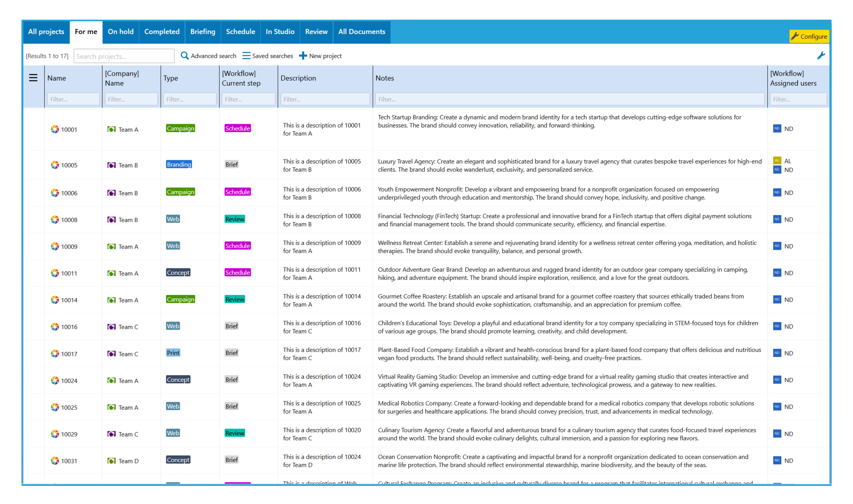Click the Name column filter box
The height and width of the screenshot is (504, 853).
click(73, 99)
